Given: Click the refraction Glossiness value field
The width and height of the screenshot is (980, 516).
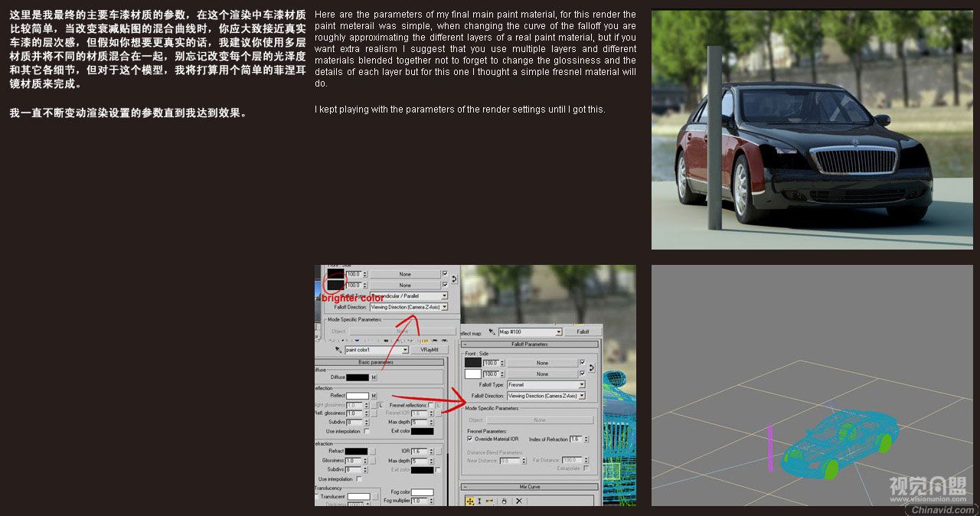Looking at the screenshot, I should (x=353, y=460).
